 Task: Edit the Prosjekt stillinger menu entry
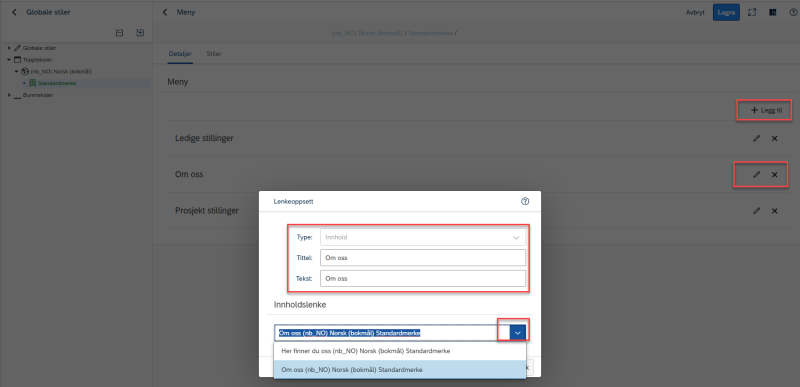click(757, 211)
